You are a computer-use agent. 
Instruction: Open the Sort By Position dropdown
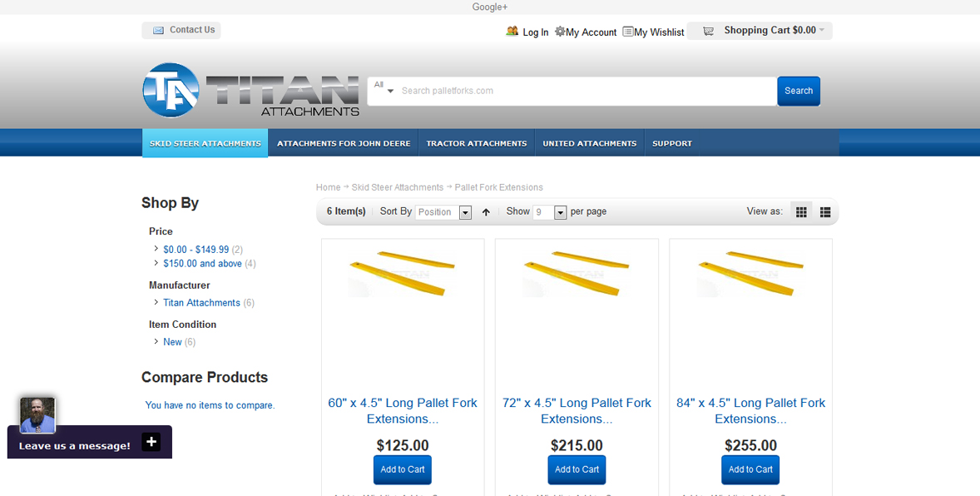pos(443,212)
